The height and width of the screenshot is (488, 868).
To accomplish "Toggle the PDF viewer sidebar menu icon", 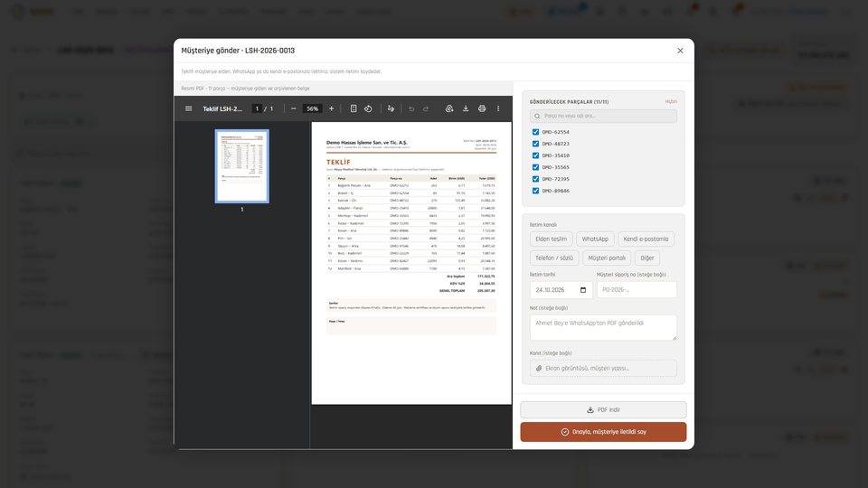I will coord(189,108).
